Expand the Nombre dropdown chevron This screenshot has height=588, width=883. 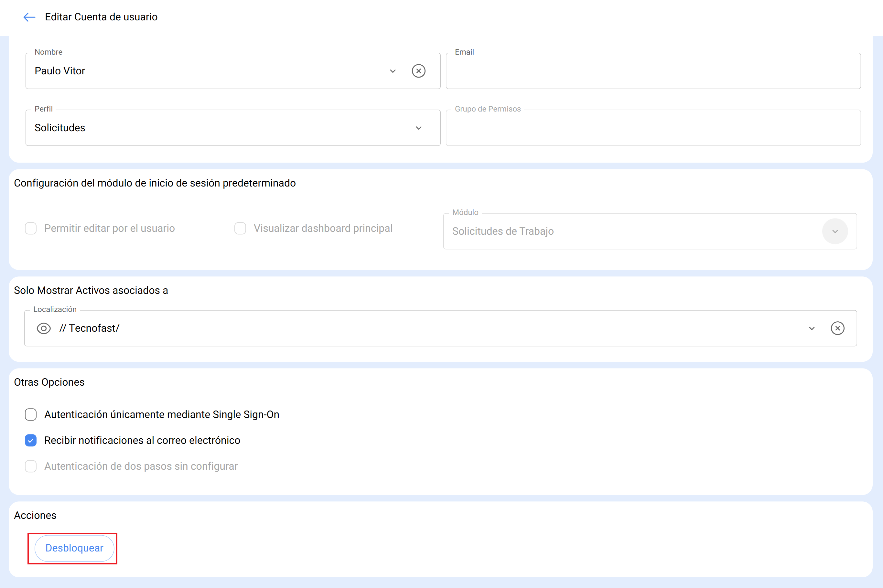pyautogui.click(x=393, y=71)
